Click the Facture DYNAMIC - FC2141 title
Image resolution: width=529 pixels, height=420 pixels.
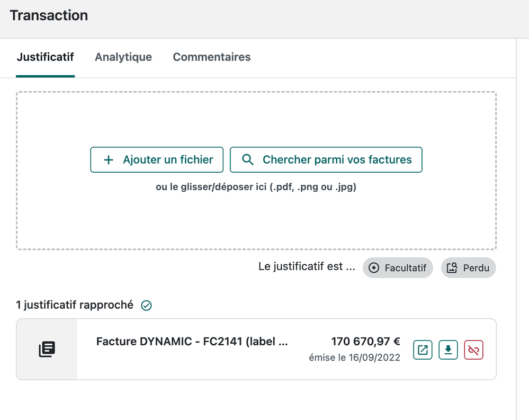click(x=192, y=342)
